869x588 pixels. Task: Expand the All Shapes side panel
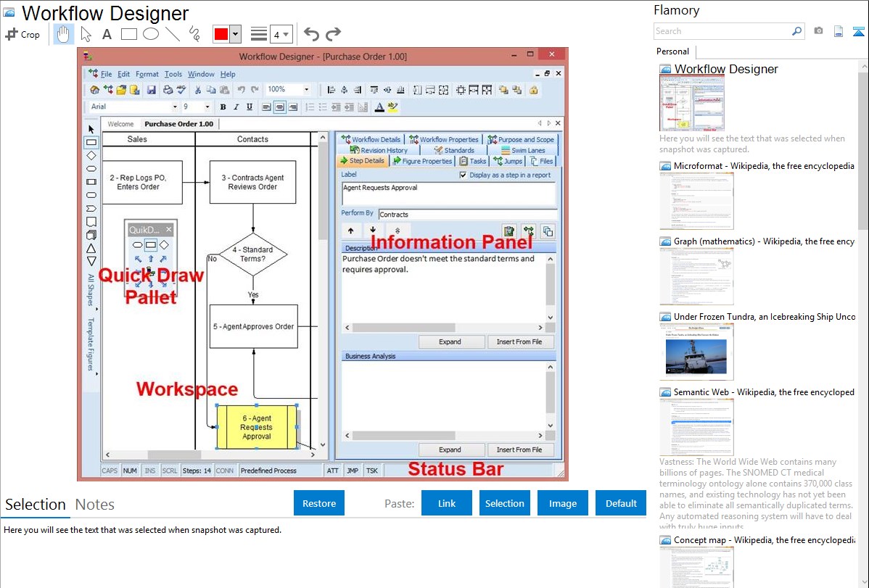coord(91,291)
